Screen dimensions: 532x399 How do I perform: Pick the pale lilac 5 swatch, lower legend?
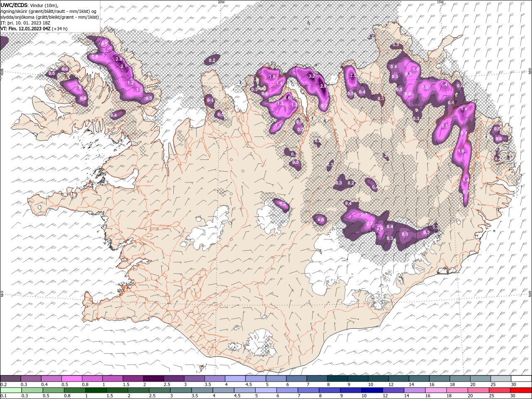pos(266,390)
